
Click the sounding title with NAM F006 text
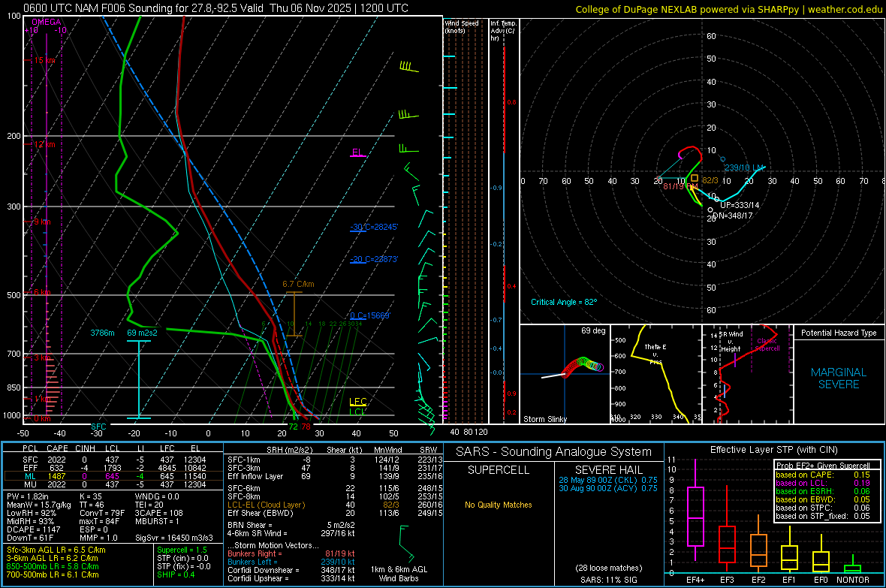[x=215, y=8]
